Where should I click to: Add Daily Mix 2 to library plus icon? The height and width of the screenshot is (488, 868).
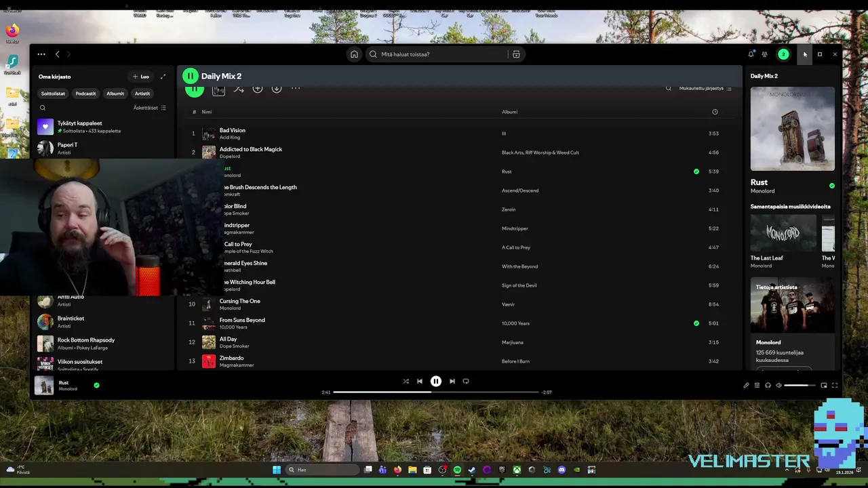258,88
